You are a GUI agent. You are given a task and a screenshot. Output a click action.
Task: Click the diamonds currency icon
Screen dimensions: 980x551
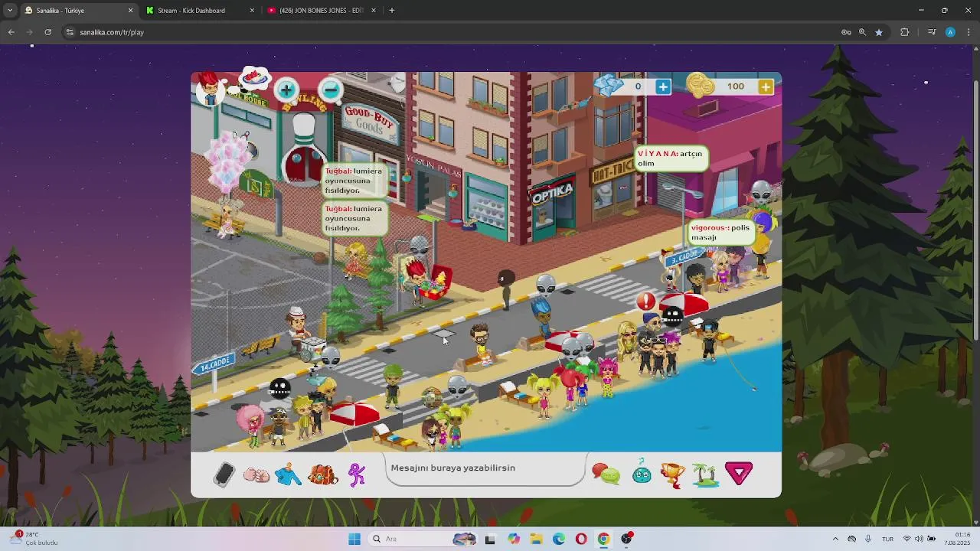(609, 86)
